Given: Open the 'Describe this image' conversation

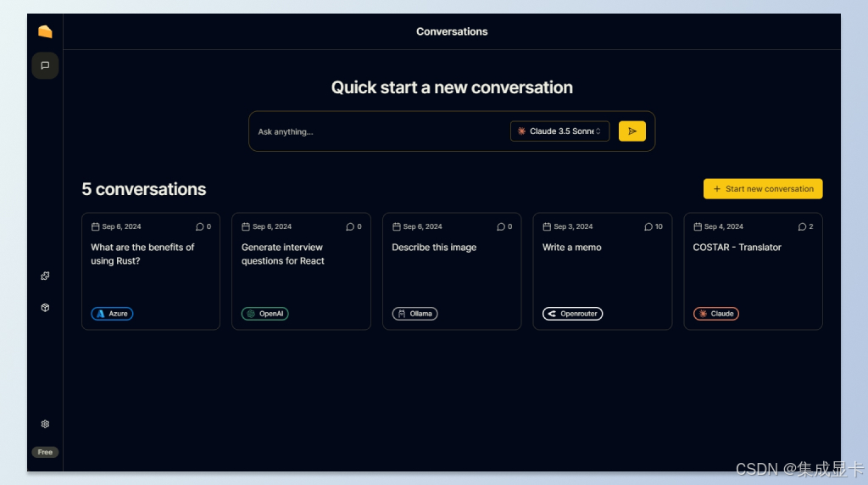Looking at the screenshot, I should (452, 271).
